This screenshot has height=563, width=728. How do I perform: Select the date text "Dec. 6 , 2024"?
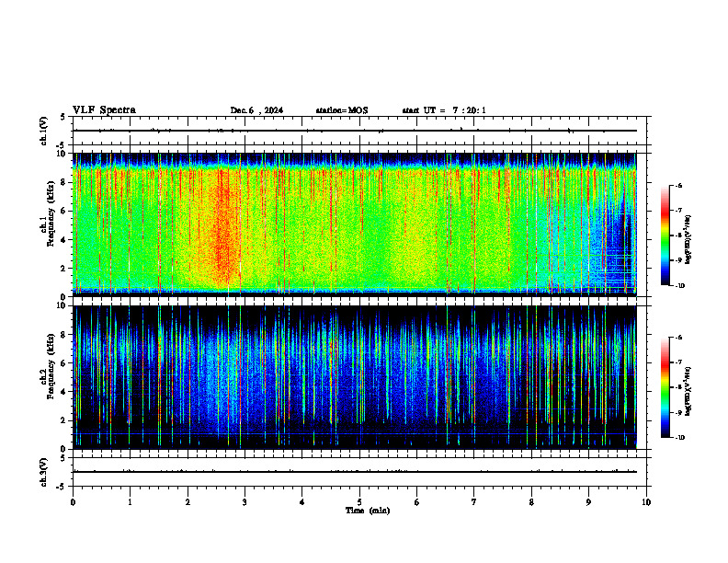coord(256,110)
